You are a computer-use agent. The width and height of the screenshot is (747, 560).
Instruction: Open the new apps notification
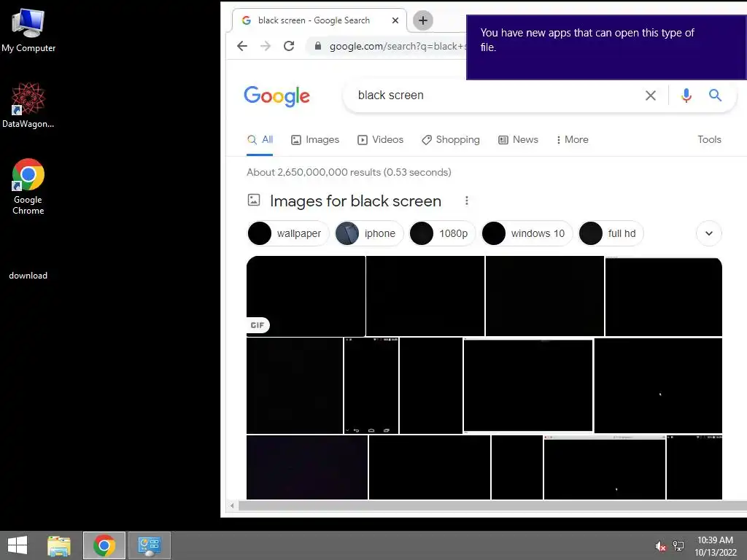pyautogui.click(x=606, y=47)
